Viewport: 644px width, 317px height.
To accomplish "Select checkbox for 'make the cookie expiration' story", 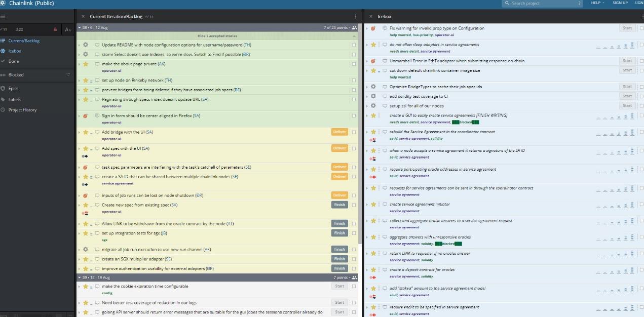I will [354, 286].
